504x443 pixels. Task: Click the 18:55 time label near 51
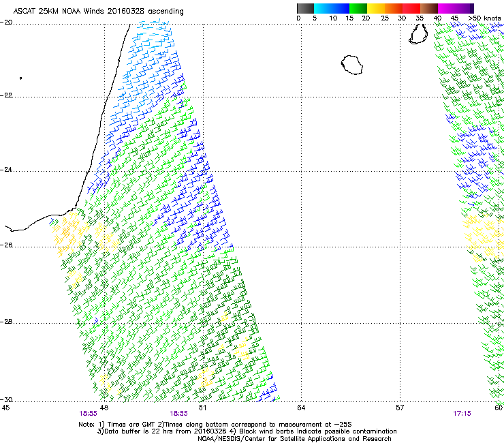(178, 414)
